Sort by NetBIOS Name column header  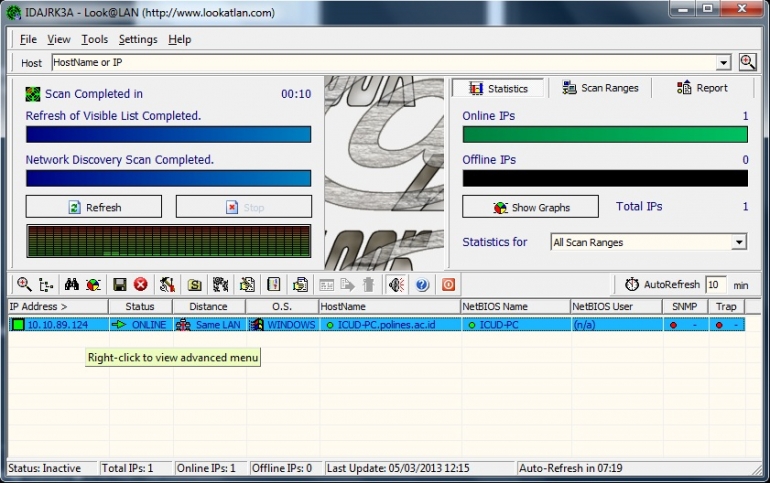tap(515, 306)
